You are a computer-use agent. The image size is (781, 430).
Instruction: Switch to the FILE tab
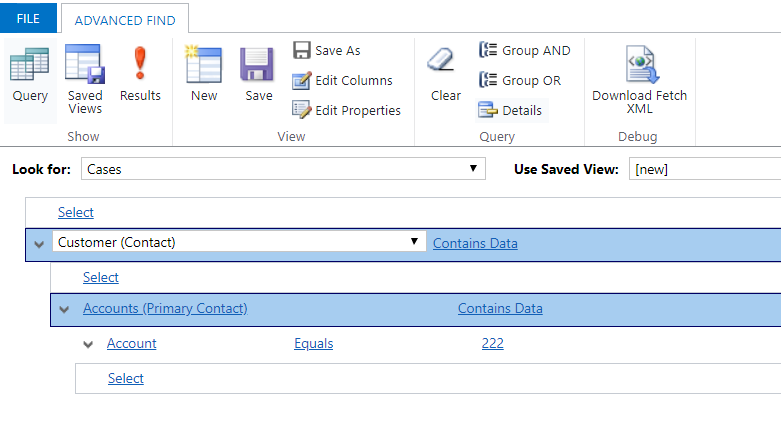pos(28,18)
